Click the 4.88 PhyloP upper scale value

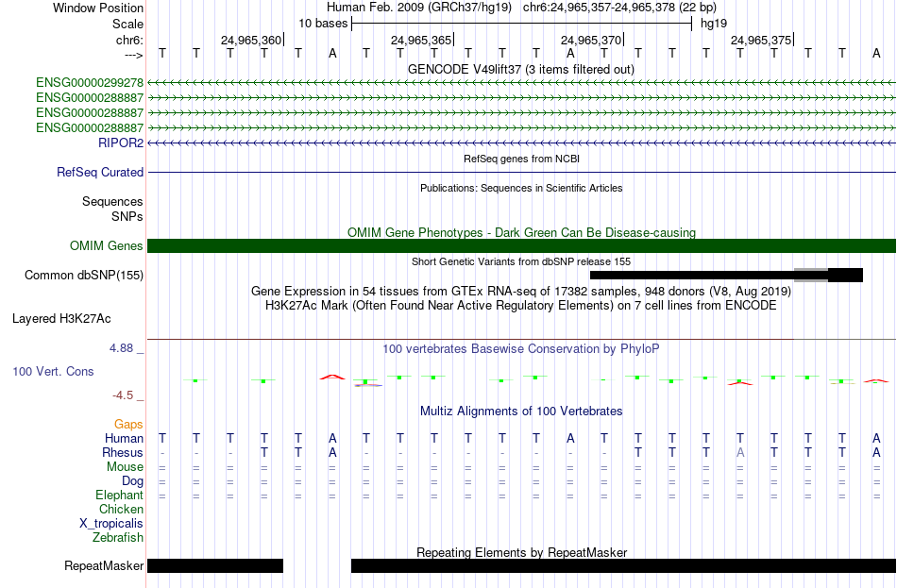tap(121, 347)
